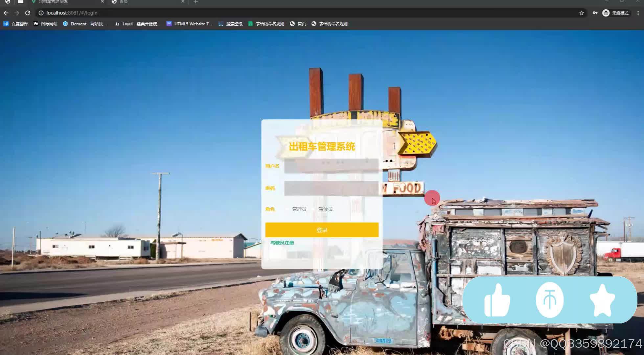Open the Element bookmark
This screenshot has height=355, width=644.
[x=84, y=24]
